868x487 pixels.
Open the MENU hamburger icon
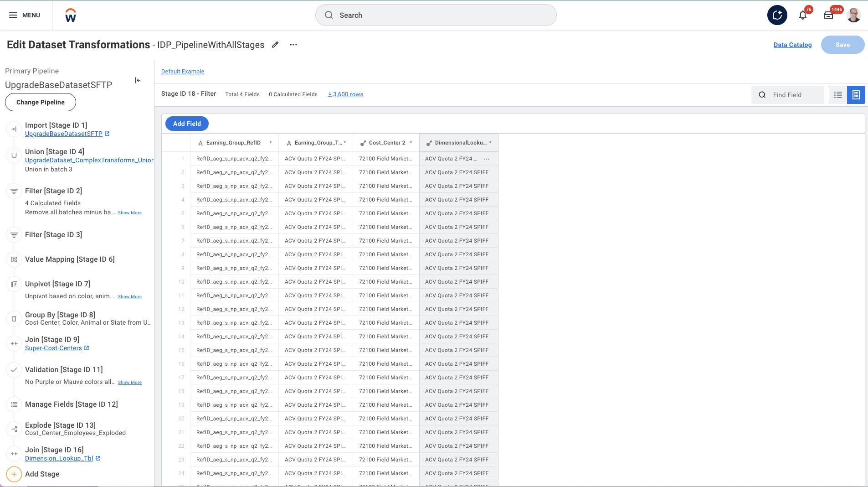point(13,15)
